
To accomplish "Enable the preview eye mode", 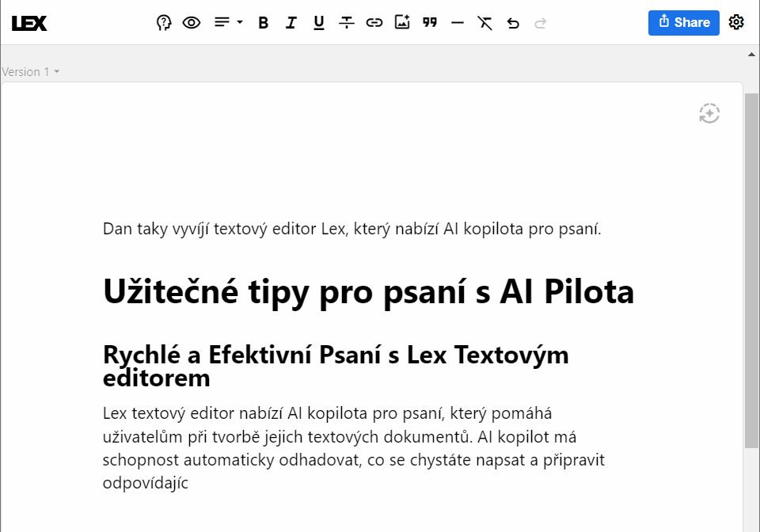I will (x=191, y=22).
